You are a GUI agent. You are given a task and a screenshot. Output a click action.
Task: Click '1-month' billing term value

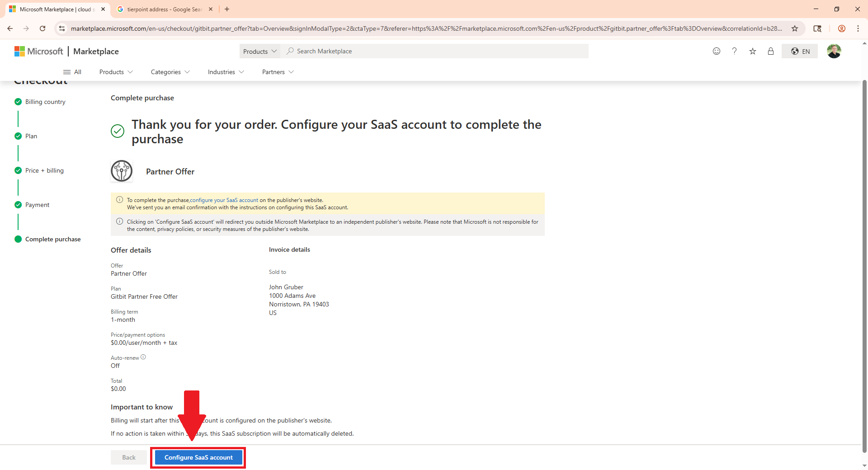123,320
